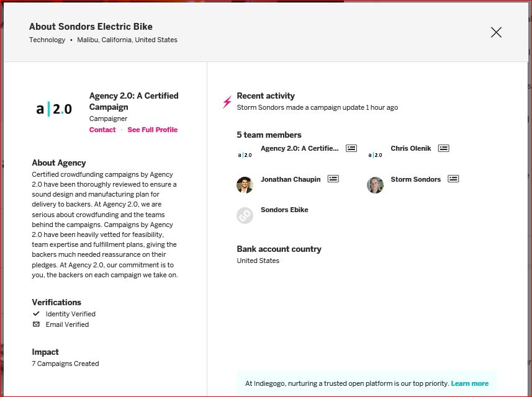532x397 pixels.
Task: Open the Contact link for Agency 2.0
Action: click(x=102, y=130)
